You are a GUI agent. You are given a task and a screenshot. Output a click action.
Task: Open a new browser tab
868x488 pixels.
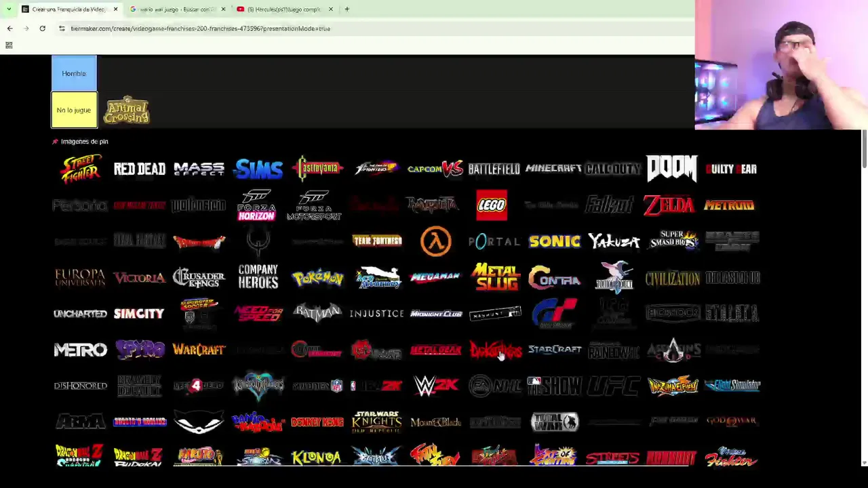click(x=347, y=9)
